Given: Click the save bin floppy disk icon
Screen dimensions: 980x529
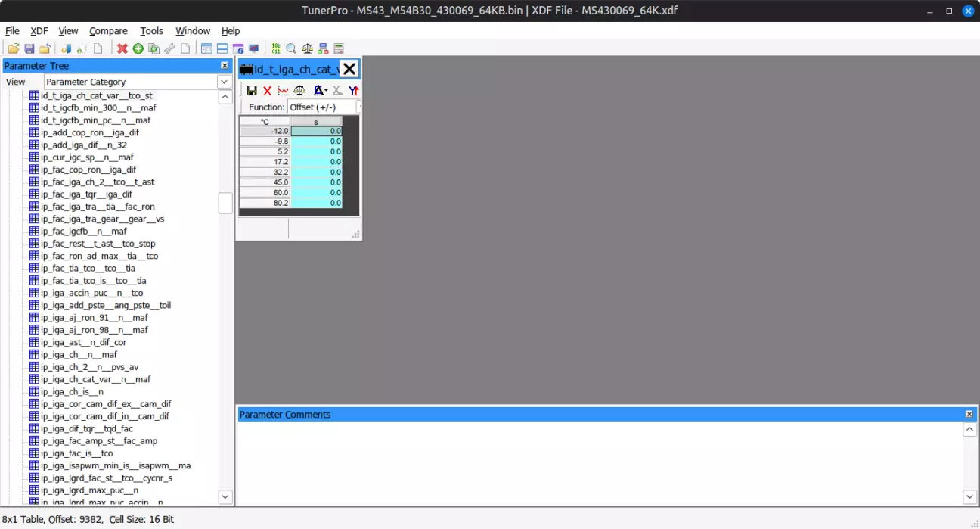Looking at the screenshot, I should [x=29, y=49].
